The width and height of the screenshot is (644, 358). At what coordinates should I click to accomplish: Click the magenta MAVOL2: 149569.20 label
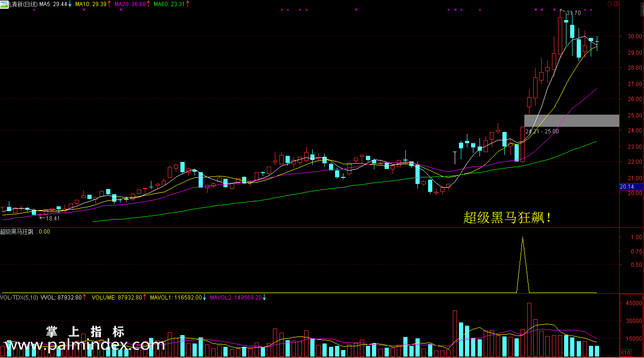click(x=235, y=297)
